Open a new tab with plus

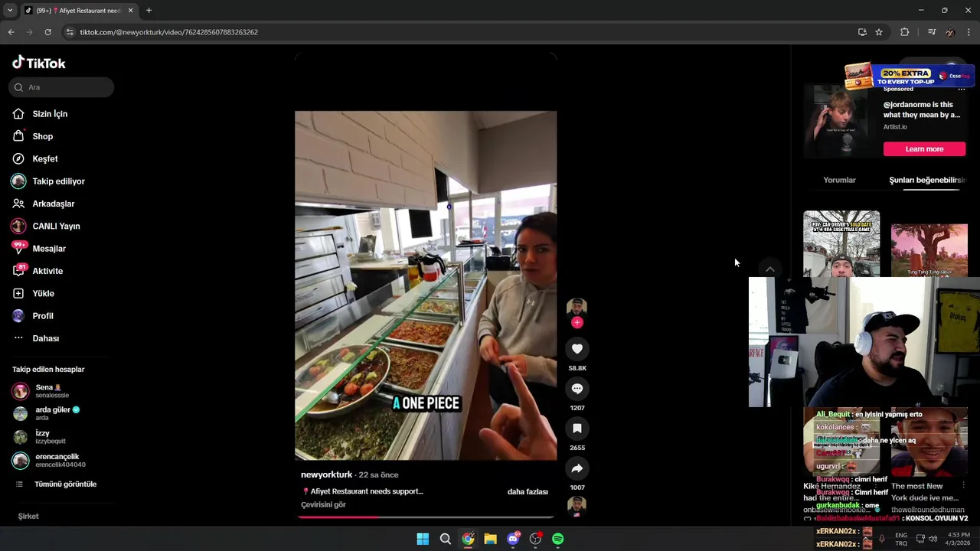coord(149,11)
